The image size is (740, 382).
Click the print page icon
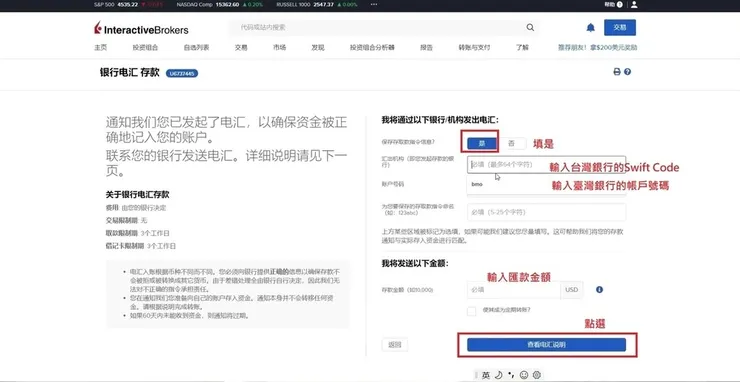click(x=616, y=72)
